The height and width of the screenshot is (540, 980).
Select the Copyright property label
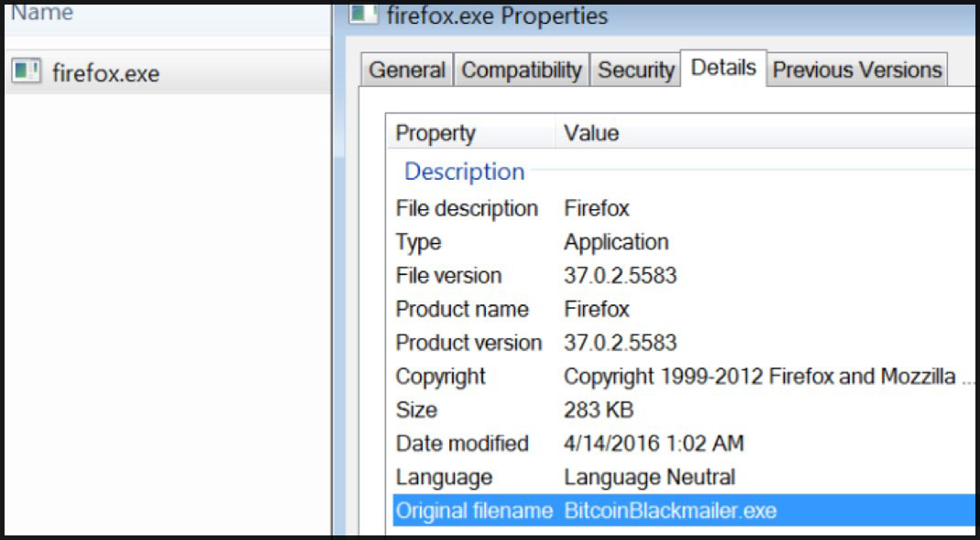pos(441,377)
